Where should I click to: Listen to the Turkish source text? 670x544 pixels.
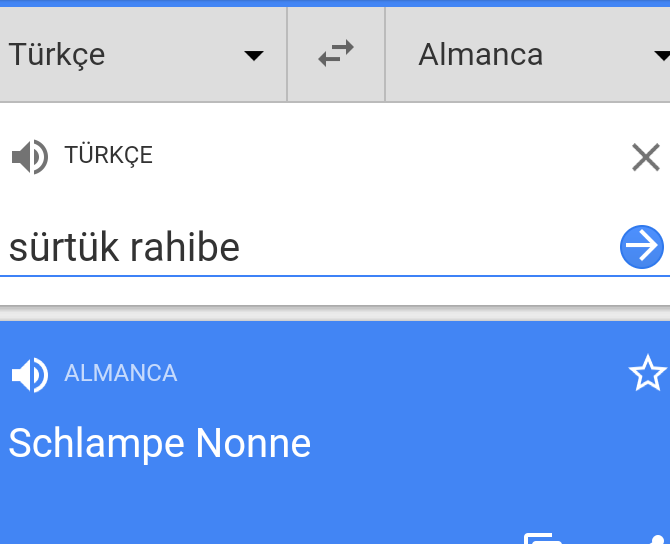[29, 156]
